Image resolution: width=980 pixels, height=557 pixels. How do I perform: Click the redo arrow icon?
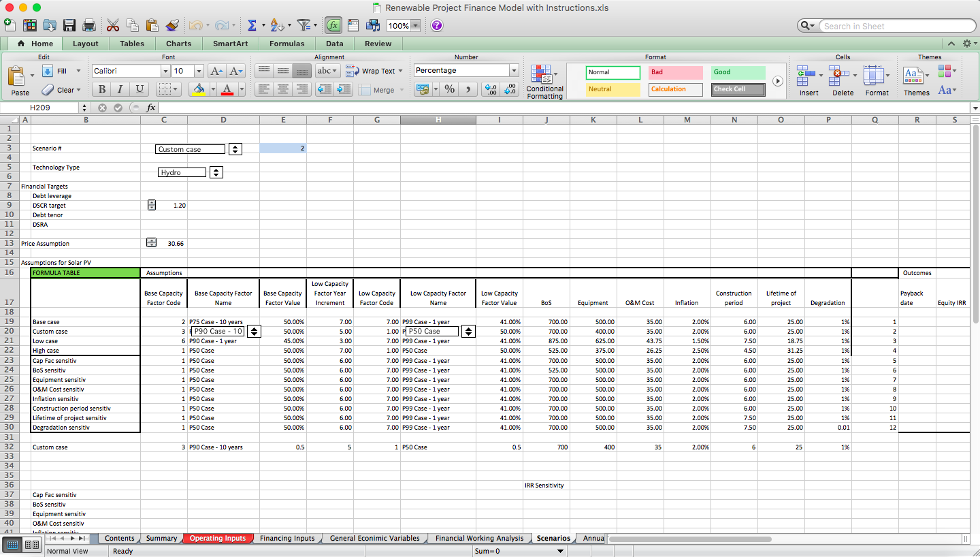(x=220, y=25)
